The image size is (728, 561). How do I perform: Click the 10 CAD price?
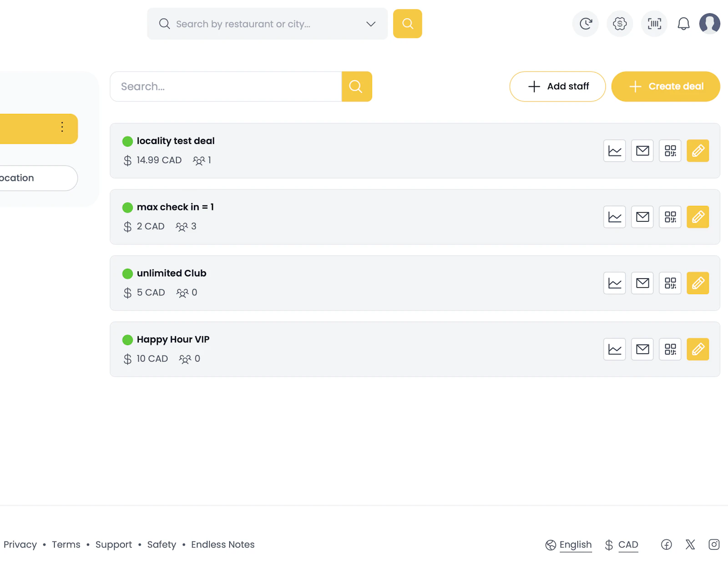click(x=152, y=359)
